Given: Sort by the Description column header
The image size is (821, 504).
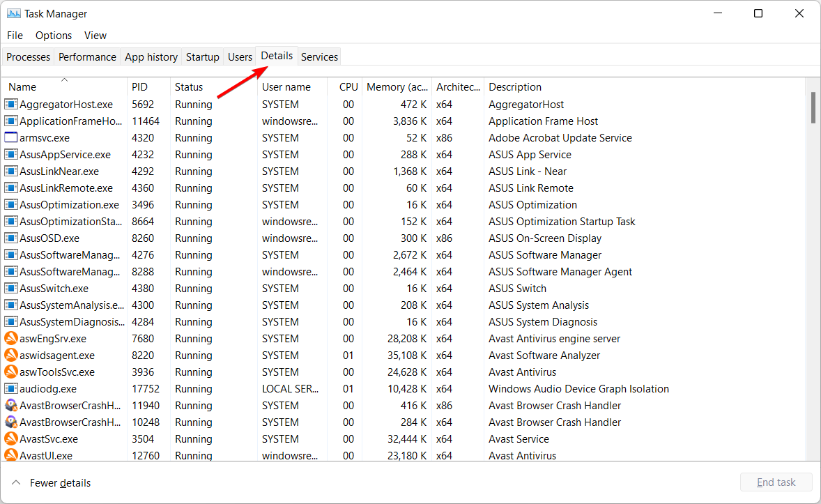Looking at the screenshot, I should 644,86.
